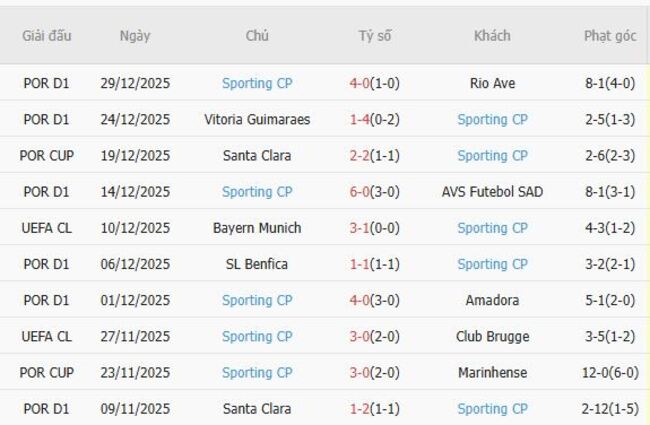Select the Club Brugge team name

point(492,336)
